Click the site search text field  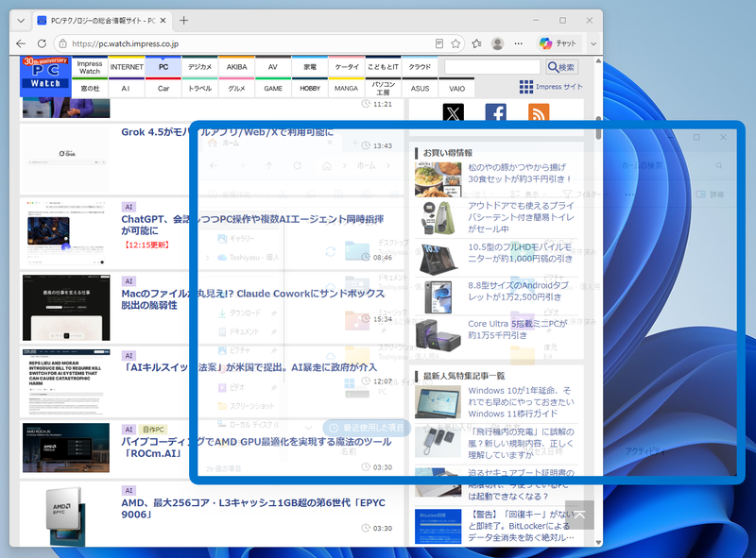(x=492, y=67)
